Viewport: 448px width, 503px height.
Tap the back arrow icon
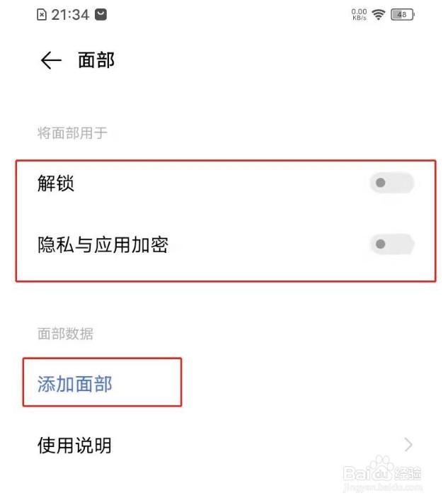pos(51,60)
